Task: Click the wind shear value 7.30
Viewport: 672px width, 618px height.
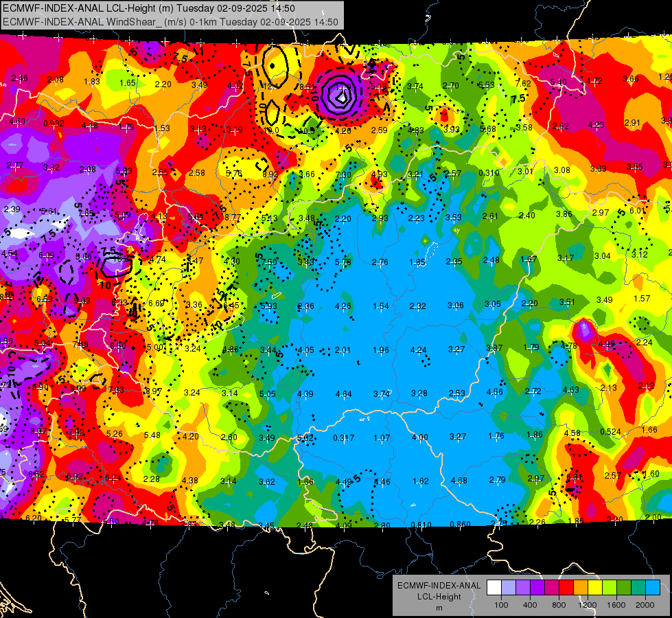Action: click(x=343, y=174)
